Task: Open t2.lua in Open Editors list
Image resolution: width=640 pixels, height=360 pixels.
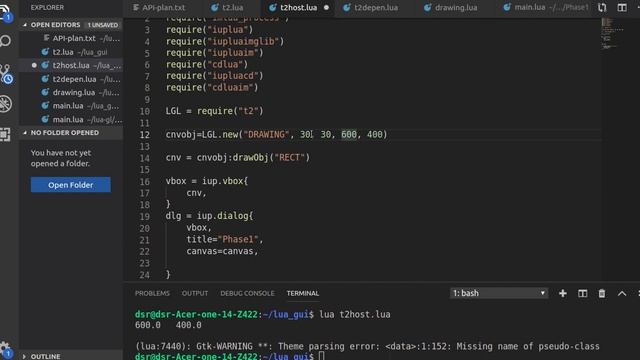Action: point(71,52)
